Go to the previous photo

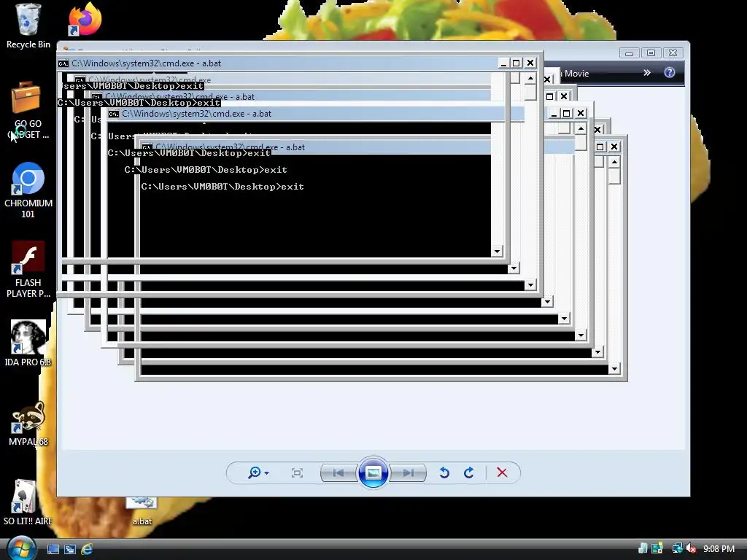(338, 472)
